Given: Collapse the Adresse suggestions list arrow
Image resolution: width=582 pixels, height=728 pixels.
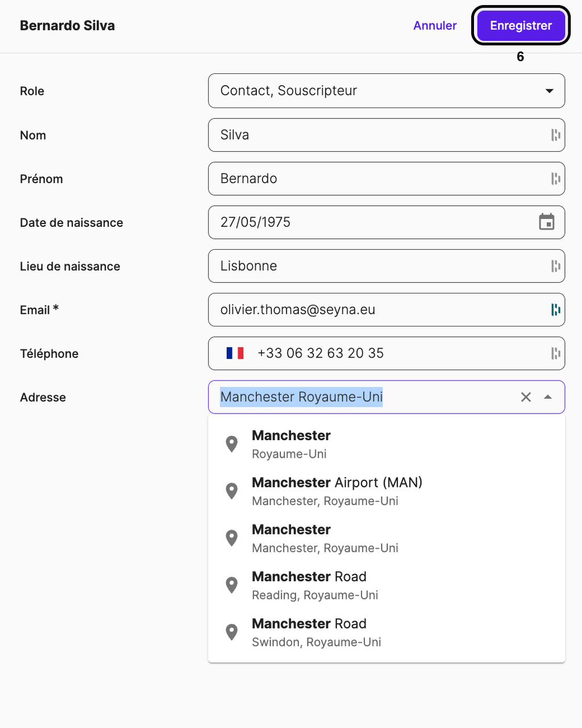Looking at the screenshot, I should click(548, 397).
